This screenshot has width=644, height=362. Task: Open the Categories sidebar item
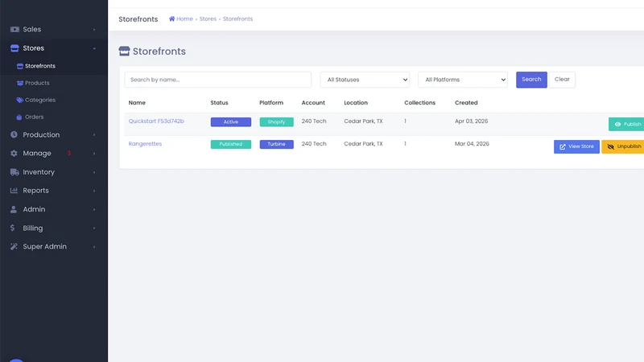pos(40,100)
